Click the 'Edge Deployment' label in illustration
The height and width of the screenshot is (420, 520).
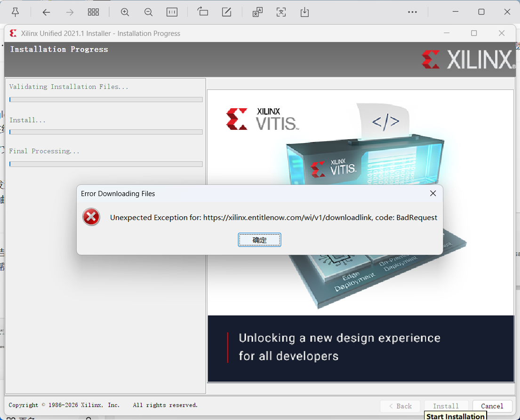coord(354,281)
